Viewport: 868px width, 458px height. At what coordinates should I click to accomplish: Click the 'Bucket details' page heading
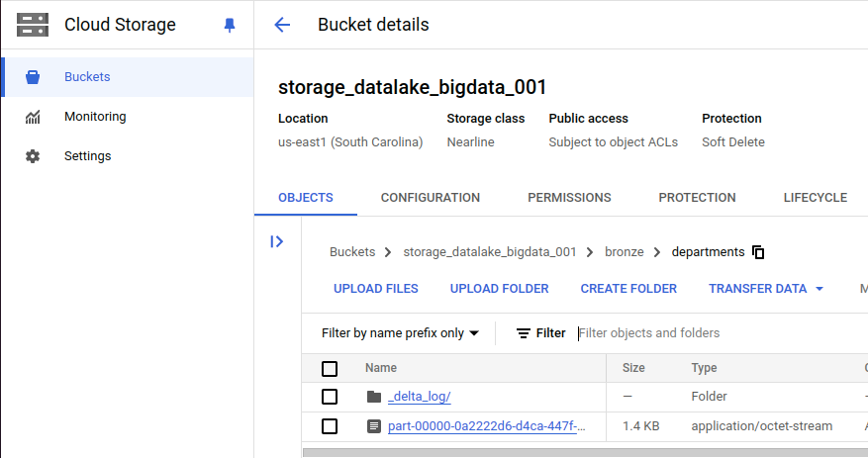point(373,25)
